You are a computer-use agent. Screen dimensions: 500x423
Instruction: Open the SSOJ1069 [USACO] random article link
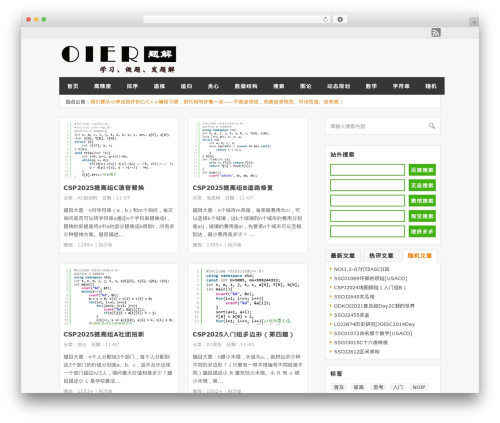point(370,278)
